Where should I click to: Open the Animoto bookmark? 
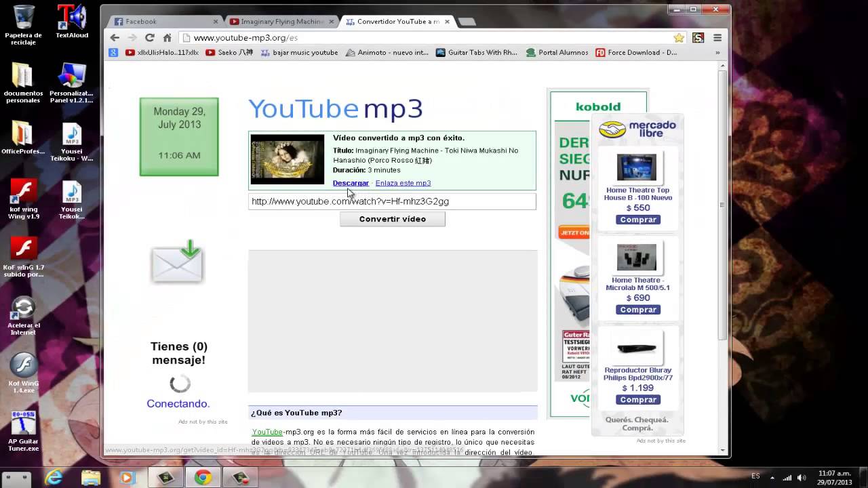pos(387,52)
